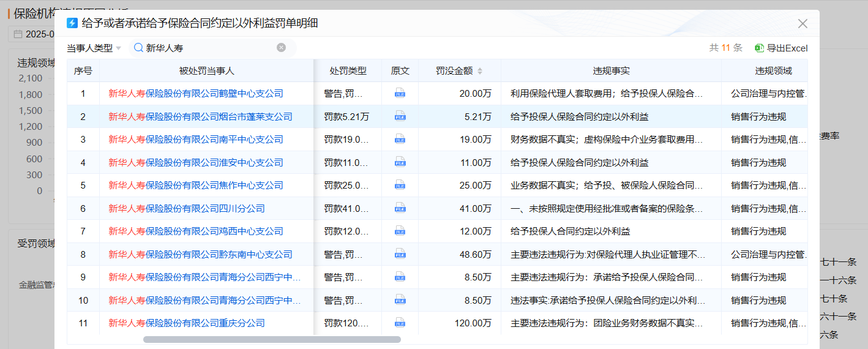
Task: Expand the 当事人类型 dropdown
Action: point(94,48)
